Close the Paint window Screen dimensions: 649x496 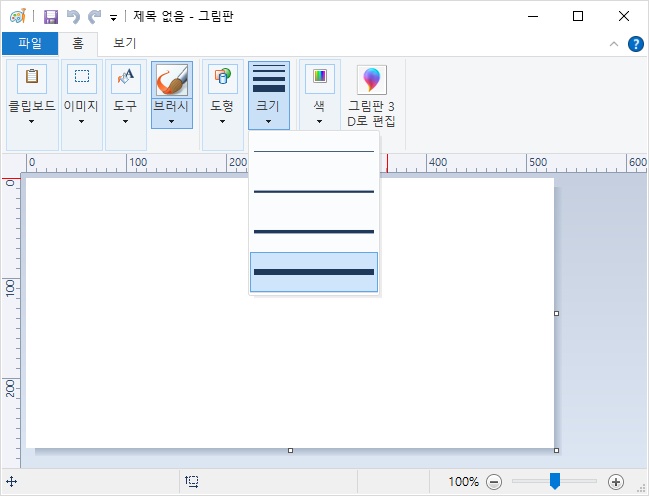point(624,17)
